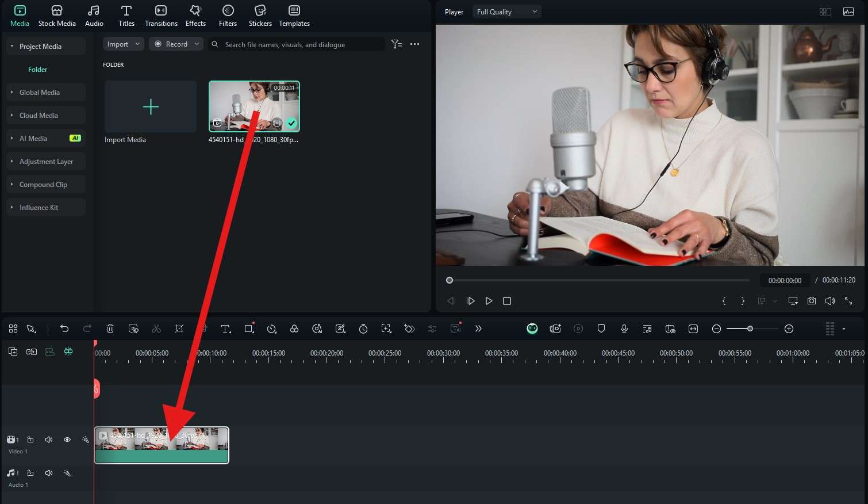Image resolution: width=868 pixels, height=504 pixels.
Task: Go to the Effects tab
Action: point(195,16)
